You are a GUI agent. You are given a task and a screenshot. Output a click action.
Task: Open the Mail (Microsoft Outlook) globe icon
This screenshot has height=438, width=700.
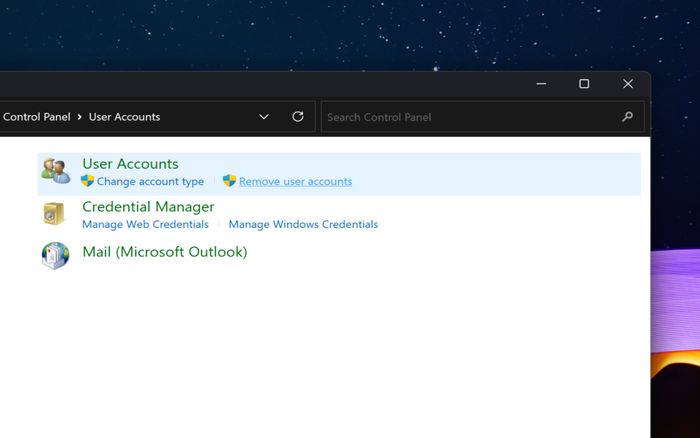pos(55,255)
